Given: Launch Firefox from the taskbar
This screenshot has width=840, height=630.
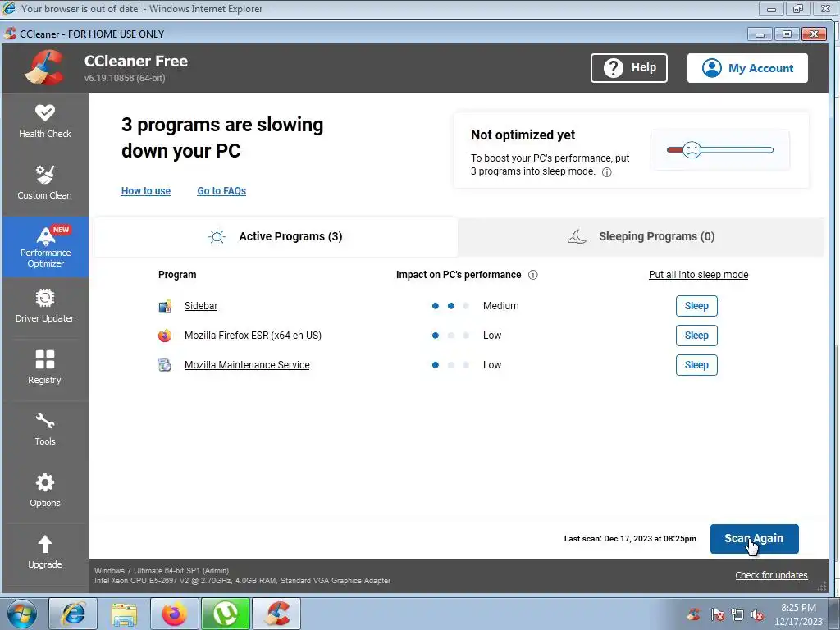Looking at the screenshot, I should pyautogui.click(x=175, y=614).
